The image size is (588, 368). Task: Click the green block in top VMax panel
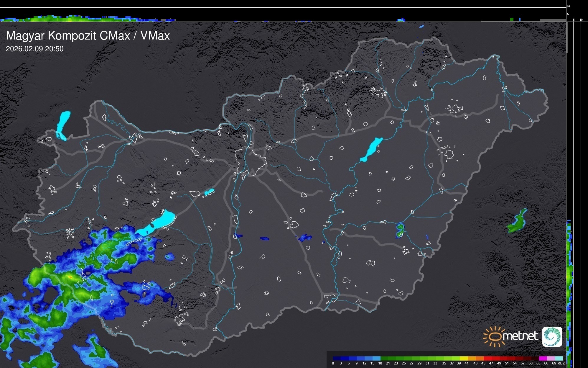pyautogui.click(x=512, y=19)
